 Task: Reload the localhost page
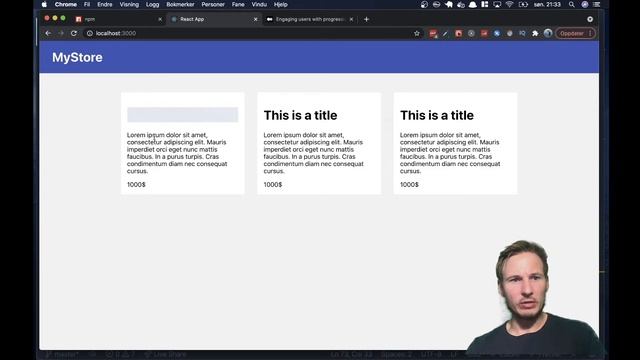[x=74, y=33]
